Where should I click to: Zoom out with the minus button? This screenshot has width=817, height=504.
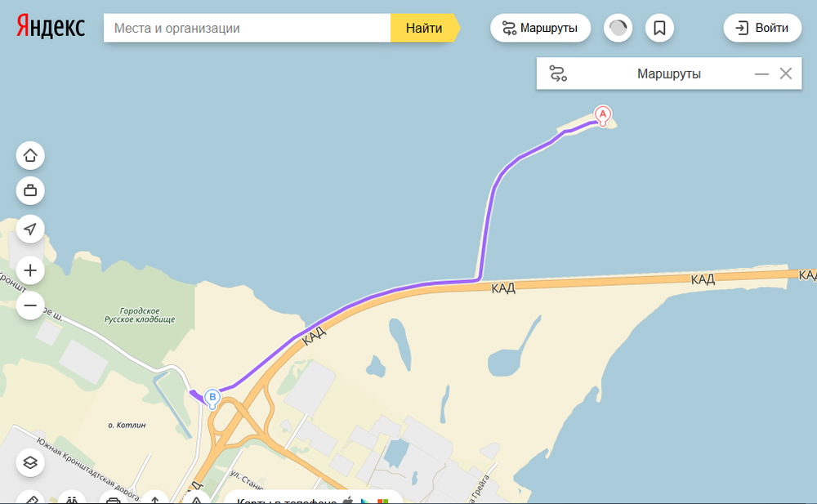(30, 306)
